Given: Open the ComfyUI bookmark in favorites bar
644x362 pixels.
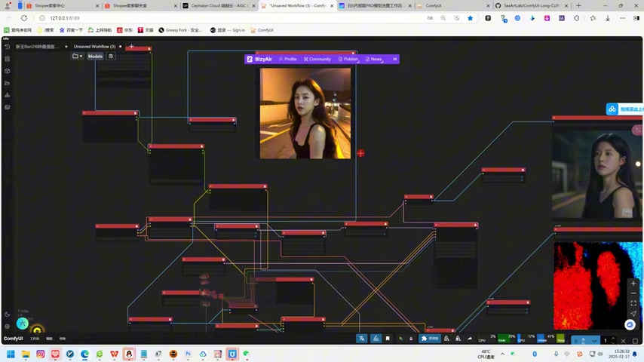Looking at the screenshot, I should 262,30.
